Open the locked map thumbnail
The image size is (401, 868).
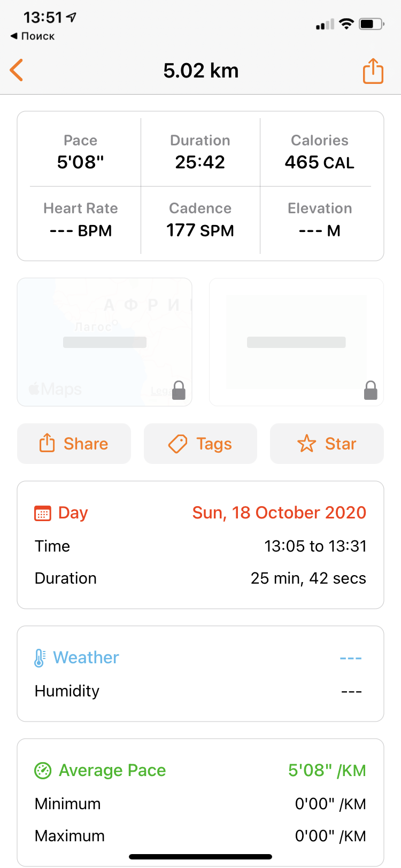point(105,342)
